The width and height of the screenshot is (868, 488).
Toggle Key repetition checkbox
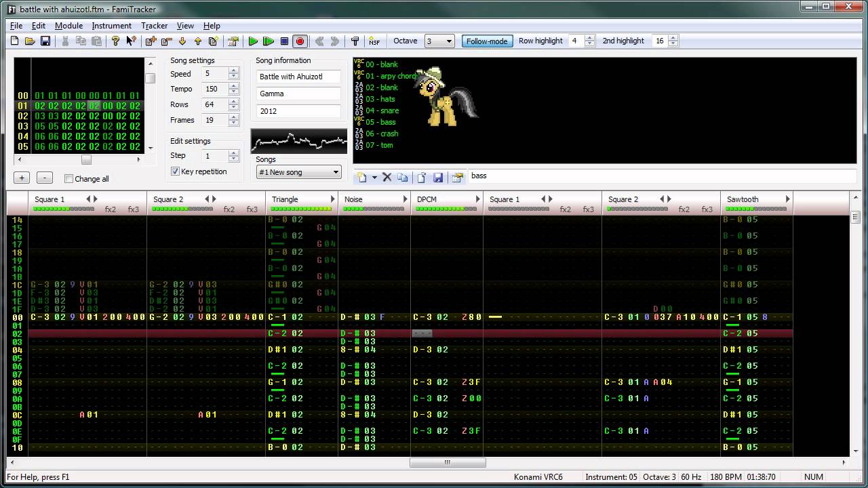point(176,171)
